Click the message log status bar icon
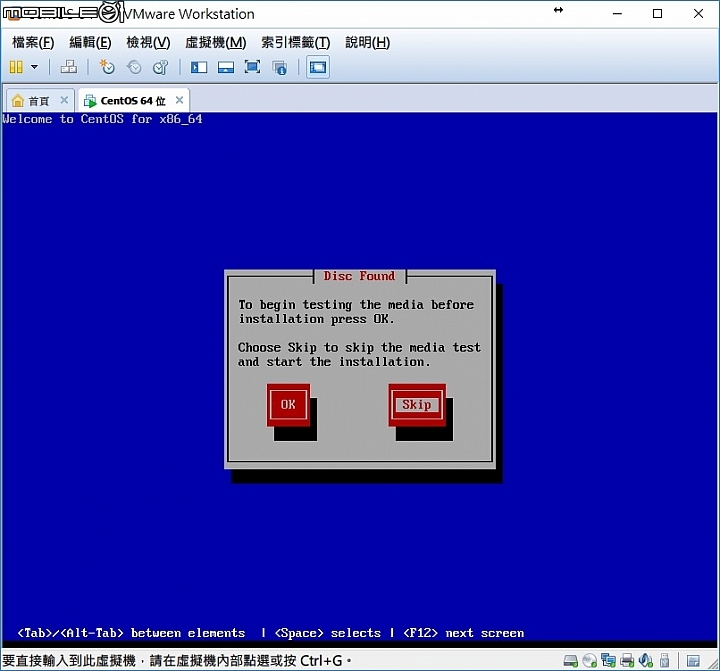The width and height of the screenshot is (720, 671). [693, 661]
